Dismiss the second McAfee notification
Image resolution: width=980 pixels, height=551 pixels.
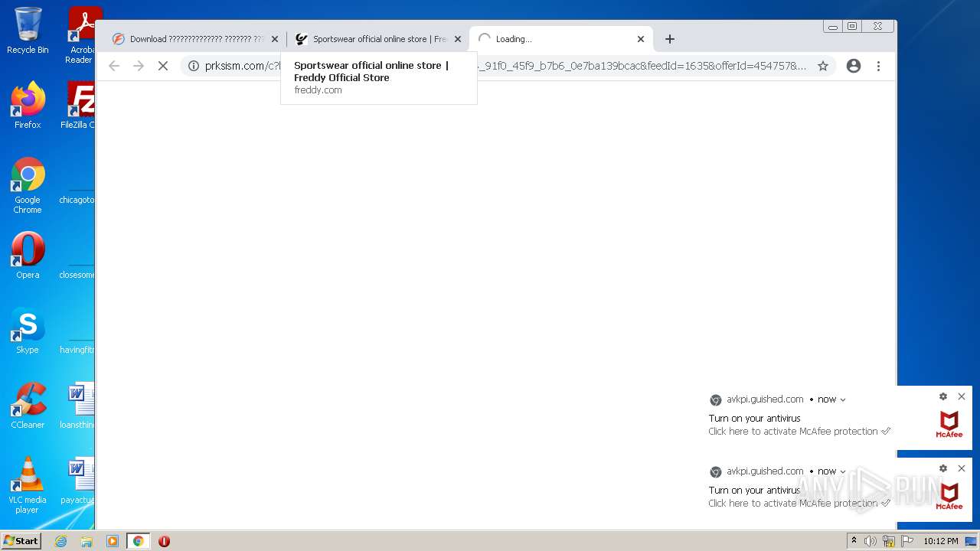(962, 468)
